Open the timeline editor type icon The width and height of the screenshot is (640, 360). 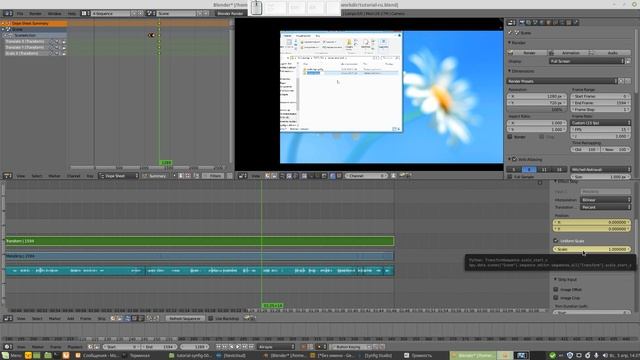(x=8, y=347)
